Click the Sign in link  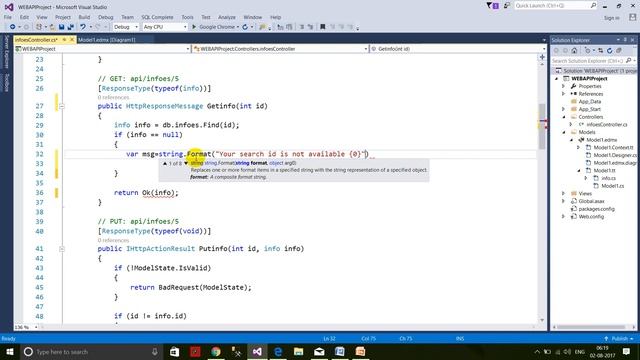[611, 18]
